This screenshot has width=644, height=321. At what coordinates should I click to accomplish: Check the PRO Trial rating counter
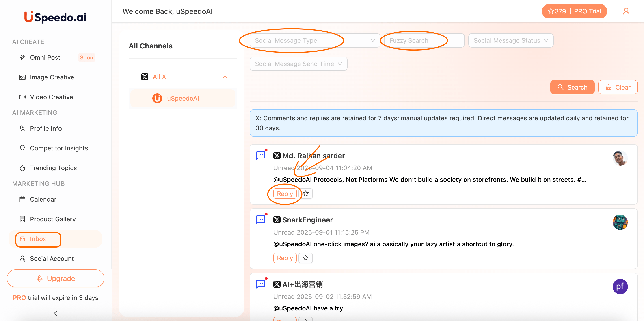(x=557, y=11)
